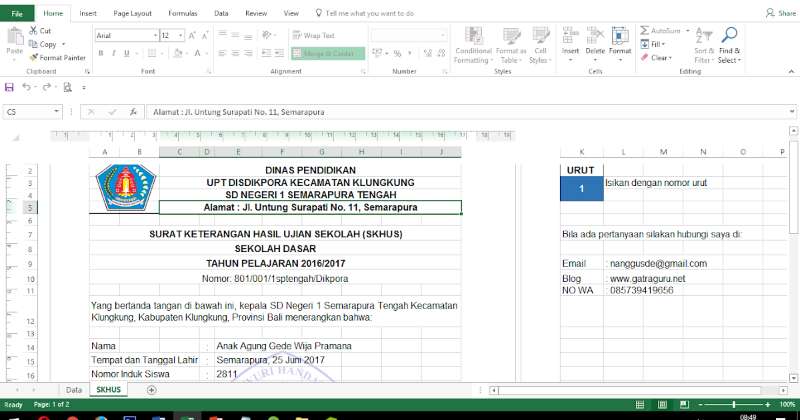Click the formula bar address text
The height and width of the screenshot is (420, 800).
point(260,112)
